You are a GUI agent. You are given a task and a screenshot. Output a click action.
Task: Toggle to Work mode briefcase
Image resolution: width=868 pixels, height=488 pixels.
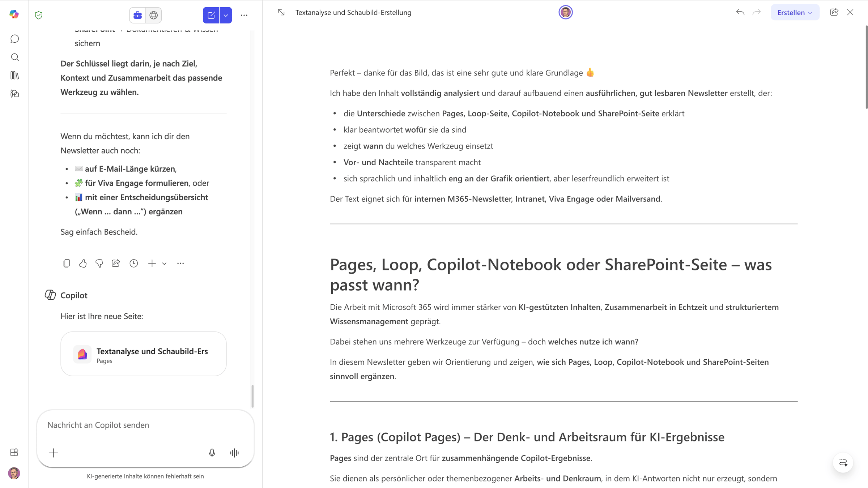coord(138,15)
